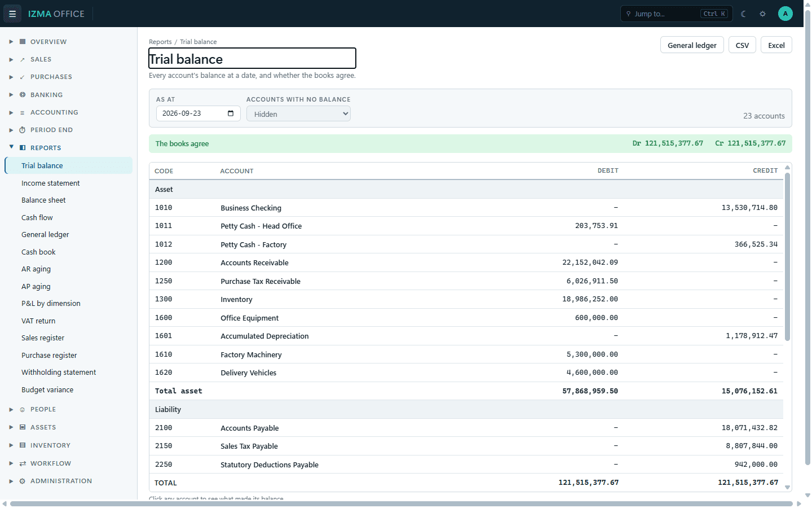The height and width of the screenshot is (508, 812).
Task: Open the Sales register report
Action: (68, 338)
